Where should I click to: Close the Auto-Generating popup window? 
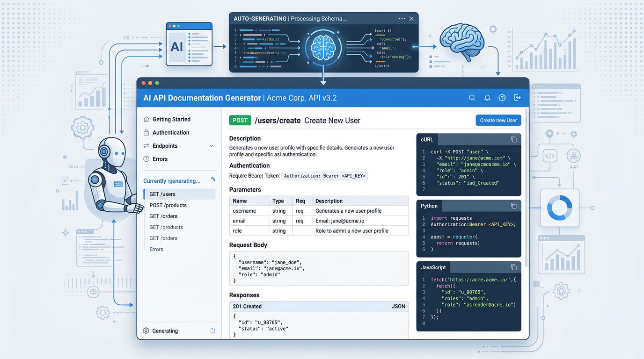click(411, 19)
